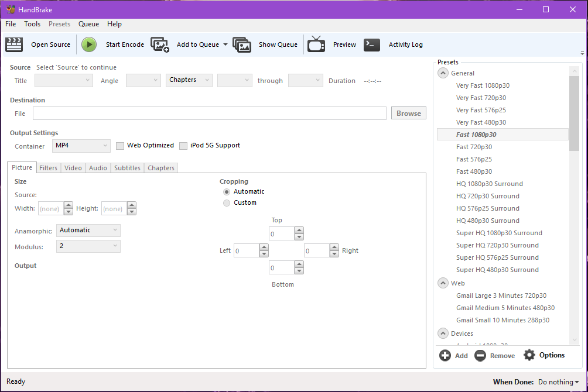Click the Remove preset minus icon
This screenshot has height=392, width=588.
click(480, 355)
